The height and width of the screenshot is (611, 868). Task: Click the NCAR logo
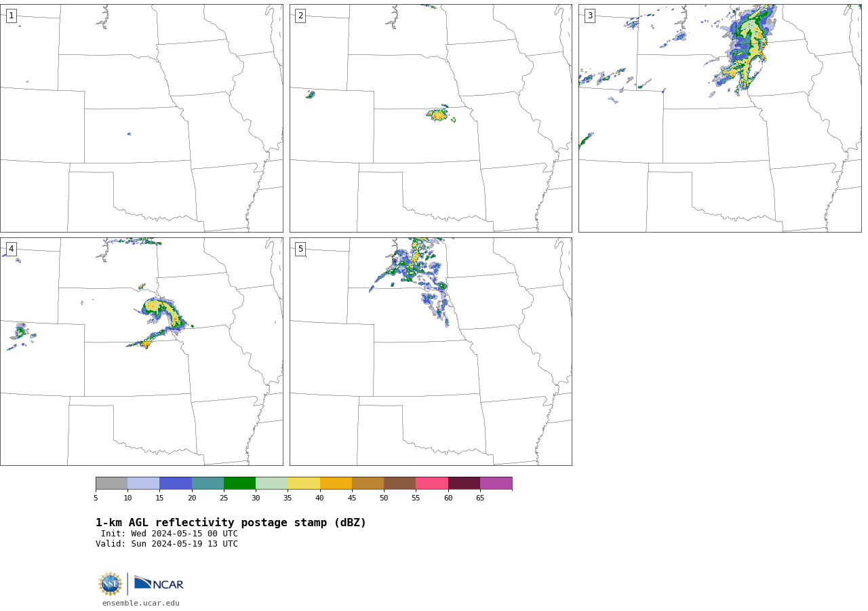(x=159, y=584)
